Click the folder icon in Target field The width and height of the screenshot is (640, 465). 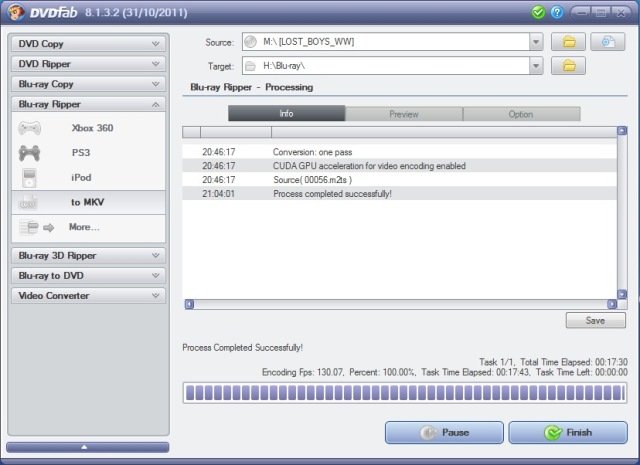(250, 66)
